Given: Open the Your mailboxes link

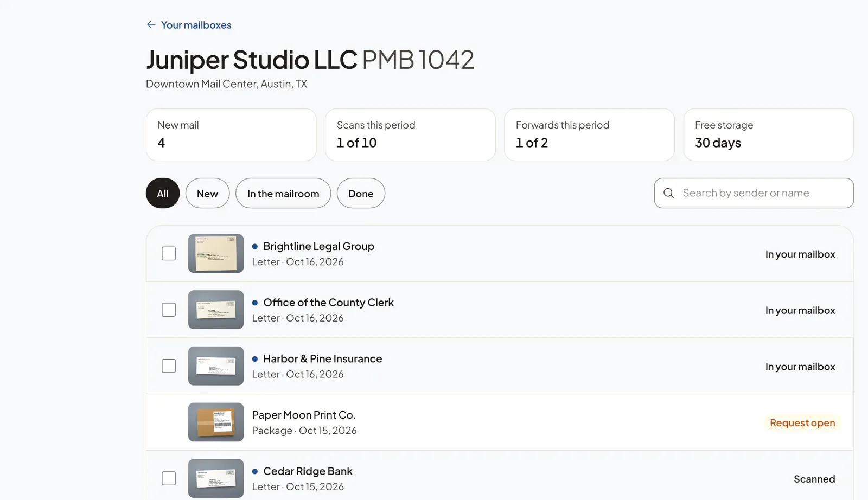Looking at the screenshot, I should click(196, 25).
